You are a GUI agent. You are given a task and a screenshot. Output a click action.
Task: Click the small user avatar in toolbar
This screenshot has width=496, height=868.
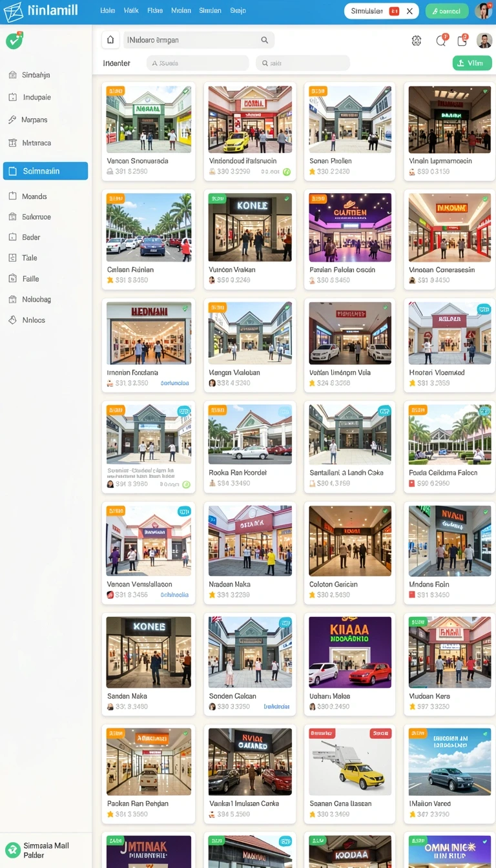(x=484, y=41)
